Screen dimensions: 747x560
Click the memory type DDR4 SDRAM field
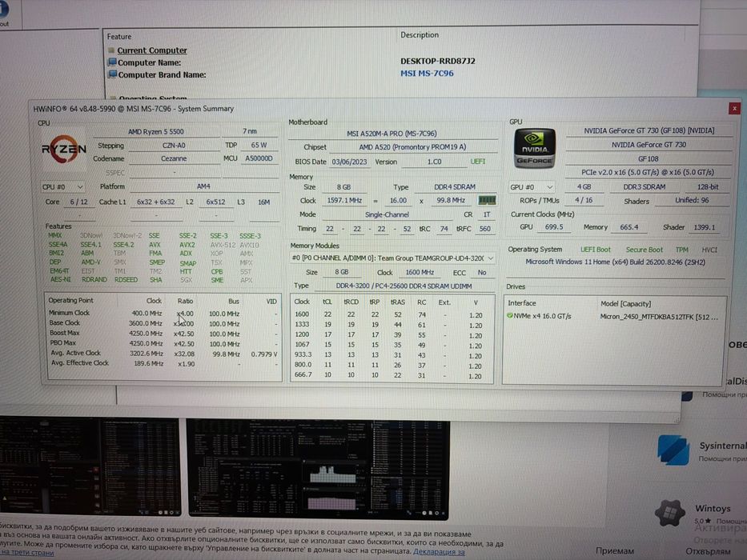pos(455,186)
